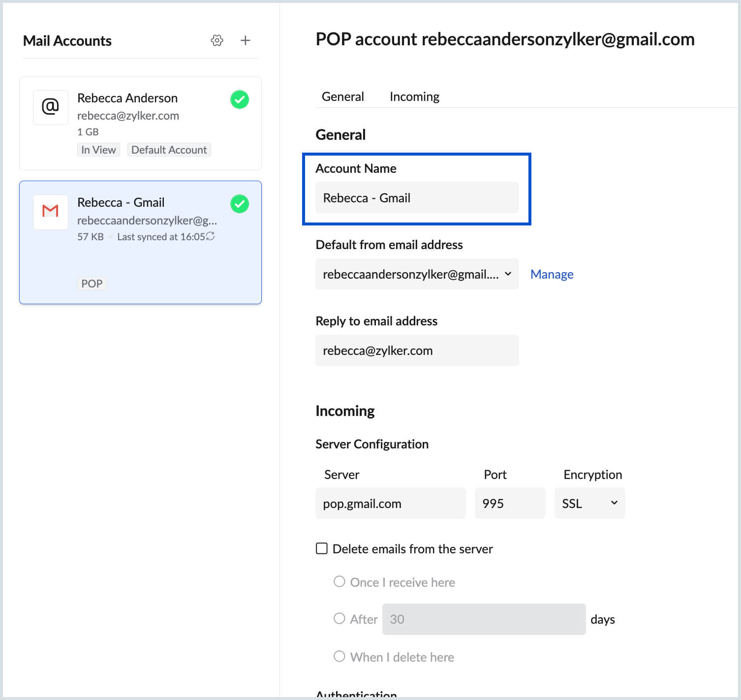Switch to the Incoming tab

tap(414, 96)
